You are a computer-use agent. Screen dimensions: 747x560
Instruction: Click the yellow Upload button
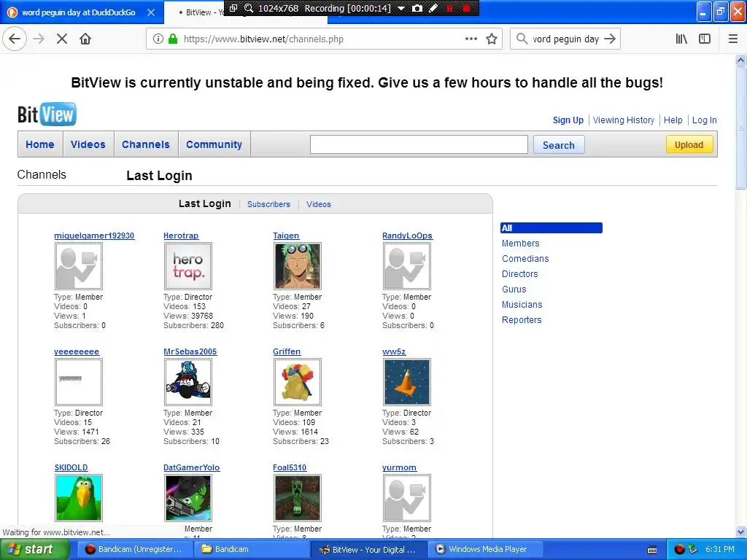(x=689, y=145)
